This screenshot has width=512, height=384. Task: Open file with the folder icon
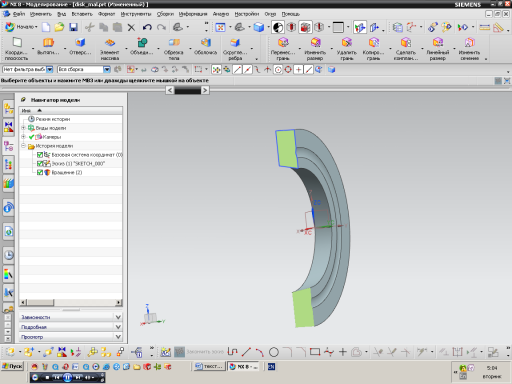59,27
